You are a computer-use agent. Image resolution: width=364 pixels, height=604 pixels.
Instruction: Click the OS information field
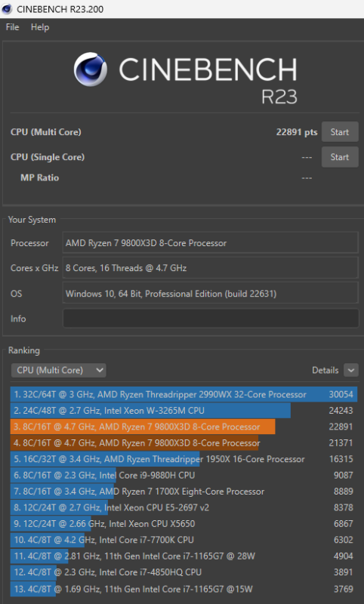211,294
